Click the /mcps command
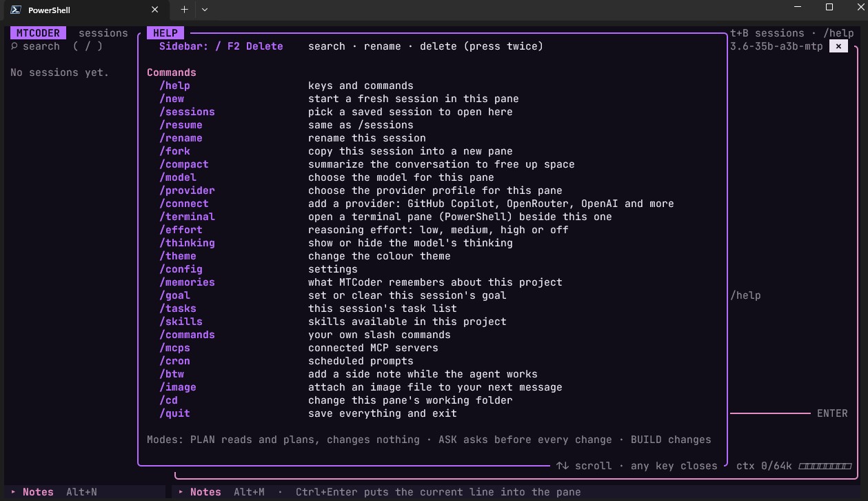 click(174, 348)
